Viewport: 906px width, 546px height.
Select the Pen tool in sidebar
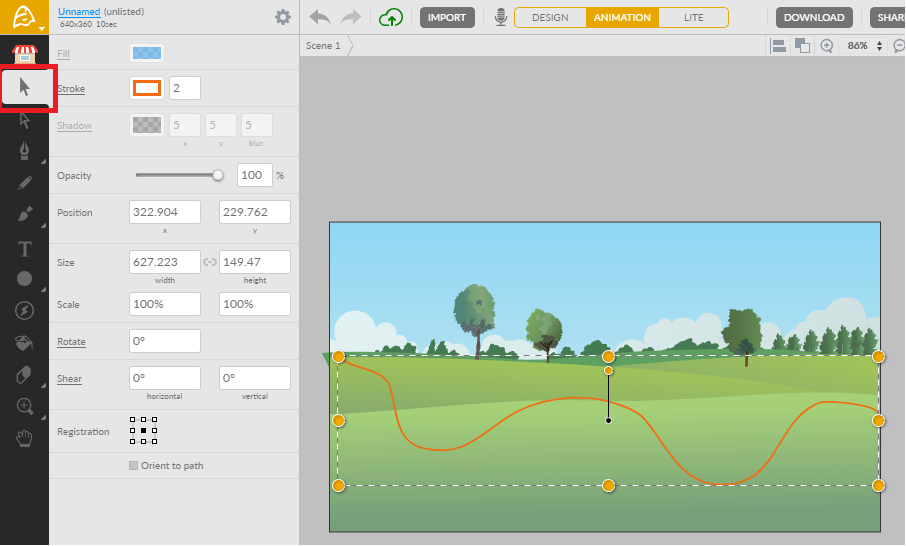click(x=24, y=151)
